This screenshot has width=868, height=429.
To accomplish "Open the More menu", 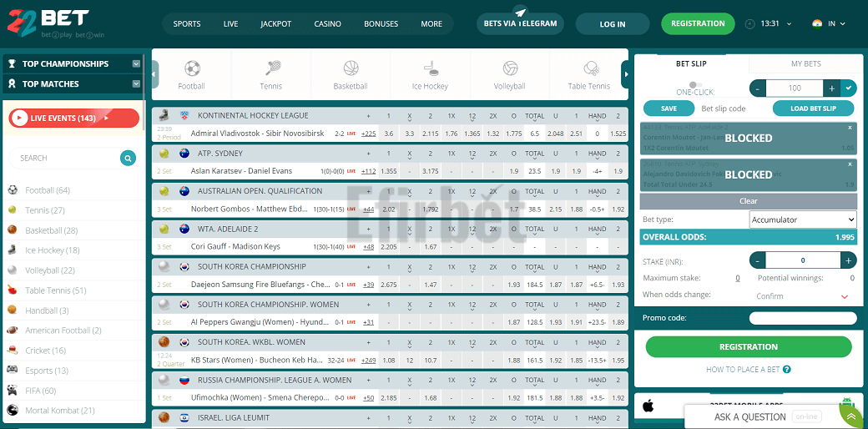I will 431,24.
